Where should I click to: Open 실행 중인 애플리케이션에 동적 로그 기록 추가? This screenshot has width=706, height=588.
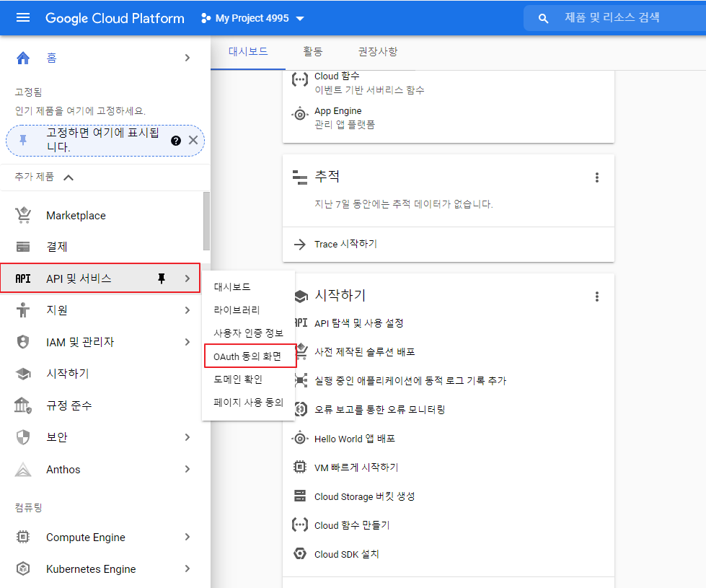[410, 381]
